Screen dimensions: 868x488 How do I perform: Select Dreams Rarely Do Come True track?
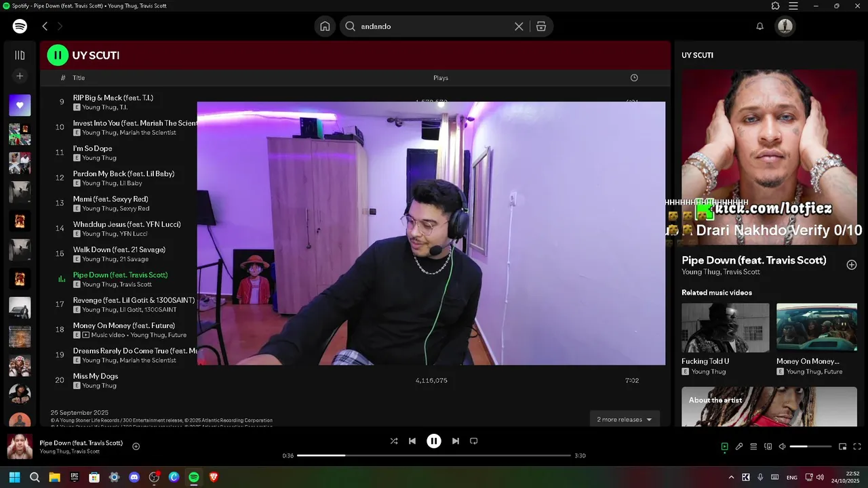(x=135, y=351)
